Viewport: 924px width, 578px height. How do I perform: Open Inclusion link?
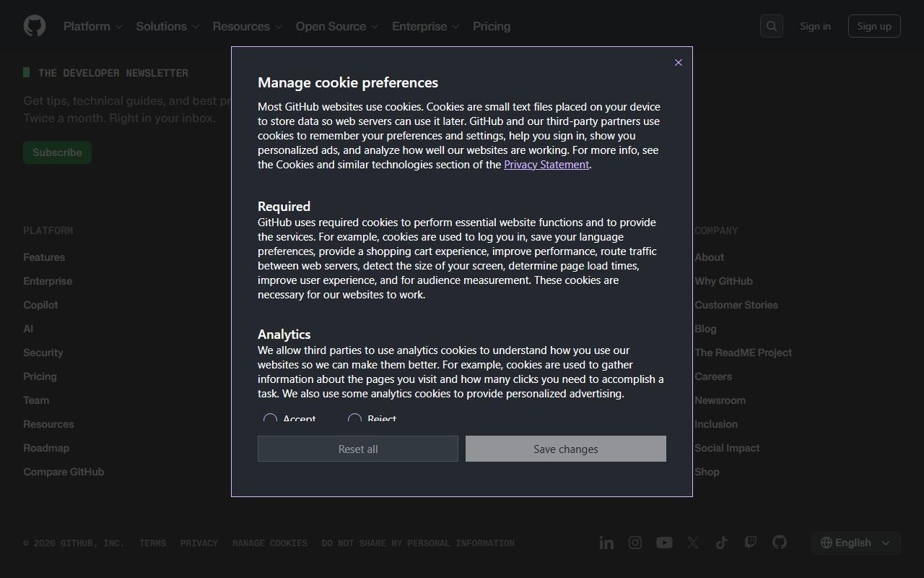tap(716, 424)
